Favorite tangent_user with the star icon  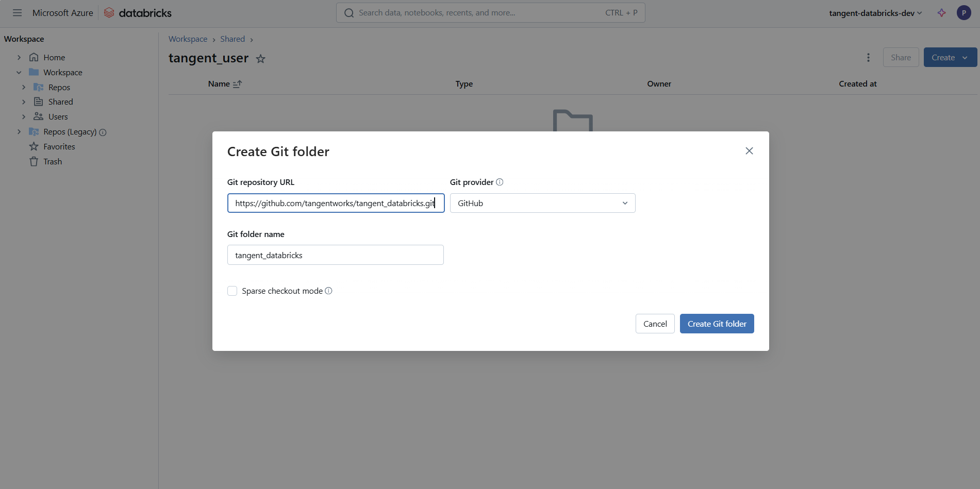pos(261,59)
